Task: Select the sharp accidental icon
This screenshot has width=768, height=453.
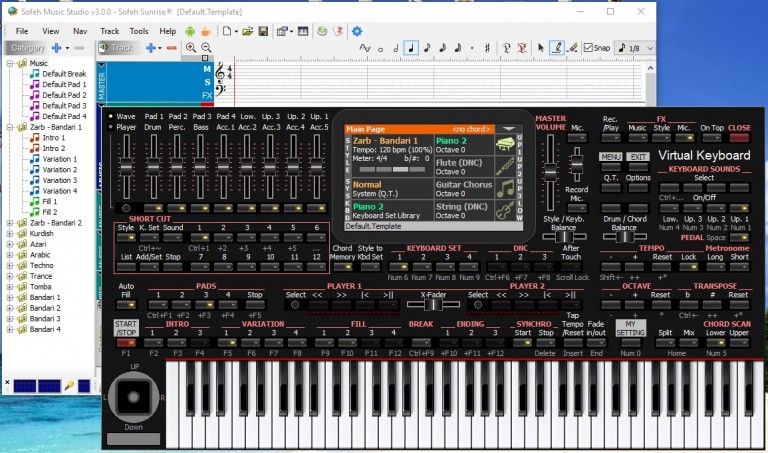Action: (x=487, y=48)
